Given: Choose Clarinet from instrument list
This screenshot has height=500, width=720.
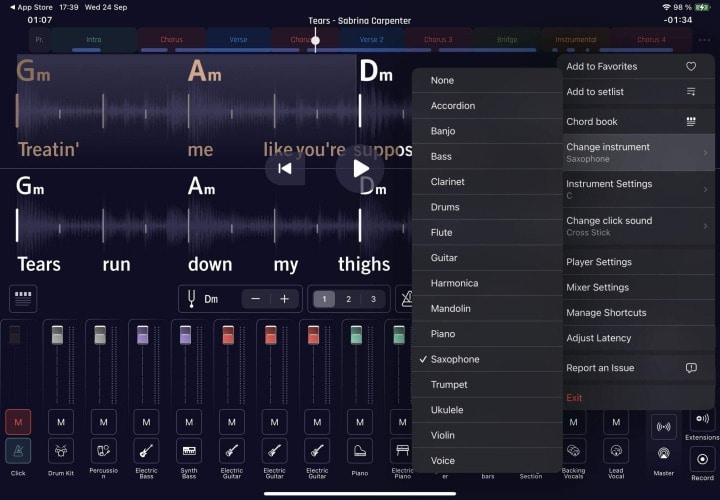Looking at the screenshot, I should click(x=487, y=182).
